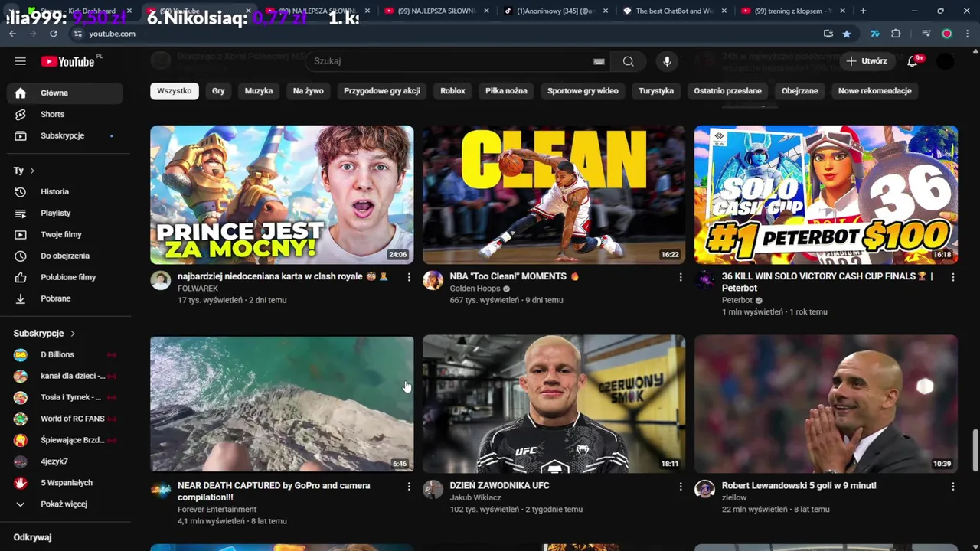The image size is (980, 551).
Task: Select Przygodowe gry akcji chip
Action: (x=382, y=90)
